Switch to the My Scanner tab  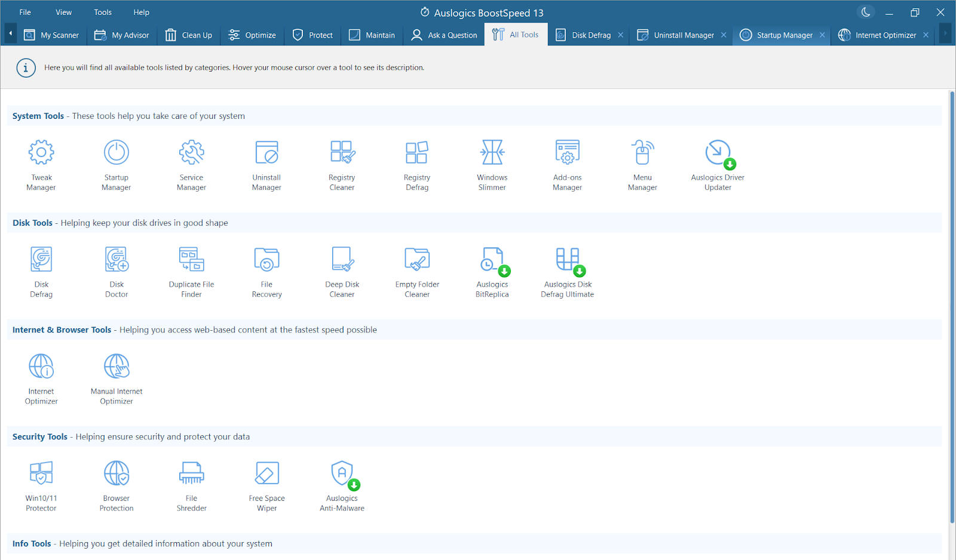click(51, 35)
